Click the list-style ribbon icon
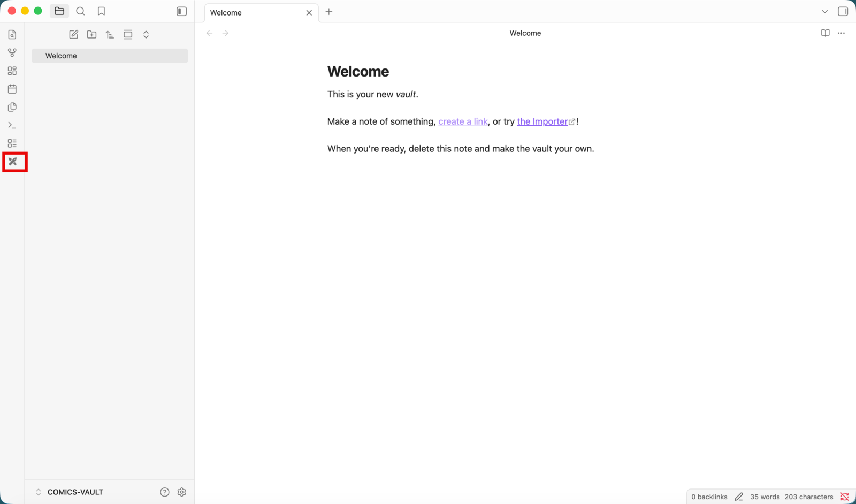Screen dimensions: 856x504 12,143
